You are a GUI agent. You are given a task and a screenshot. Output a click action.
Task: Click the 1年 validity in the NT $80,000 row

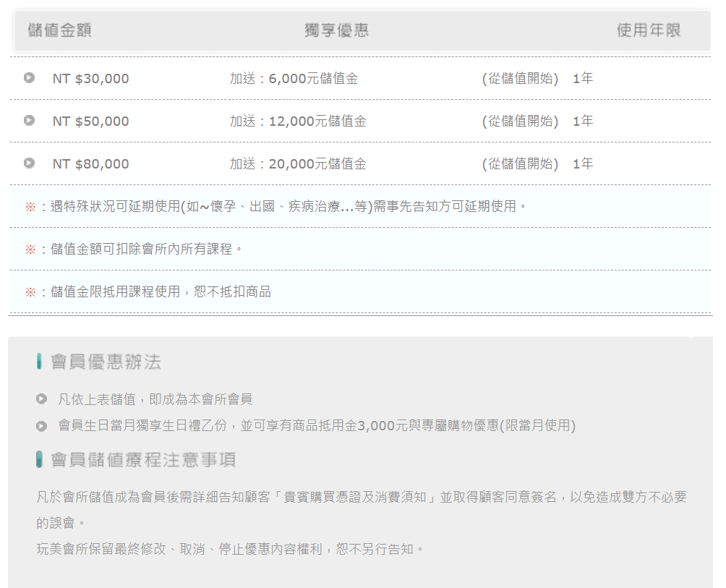click(x=583, y=164)
